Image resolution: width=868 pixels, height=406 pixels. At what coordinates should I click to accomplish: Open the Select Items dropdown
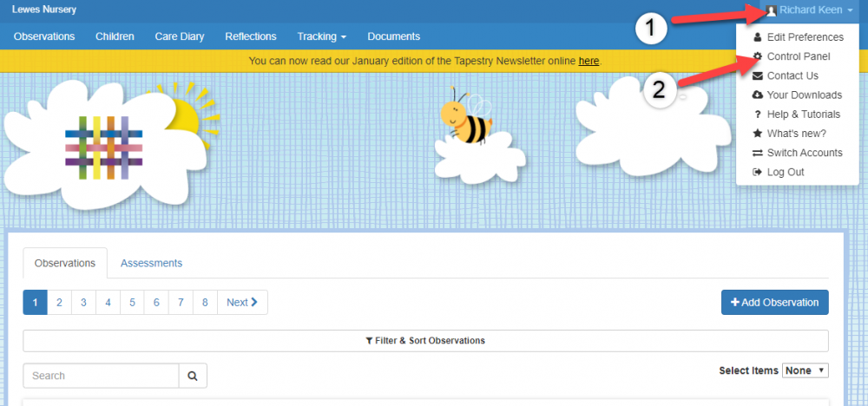[x=805, y=370]
